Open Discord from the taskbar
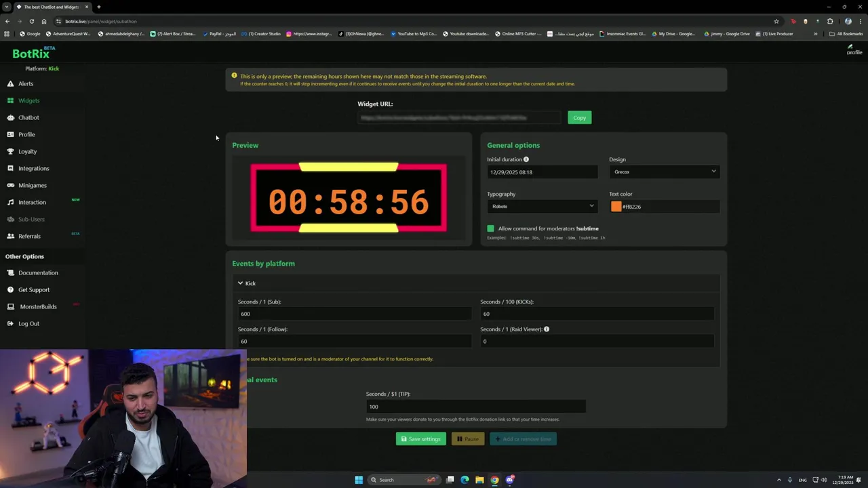868x488 pixels. coord(510,480)
